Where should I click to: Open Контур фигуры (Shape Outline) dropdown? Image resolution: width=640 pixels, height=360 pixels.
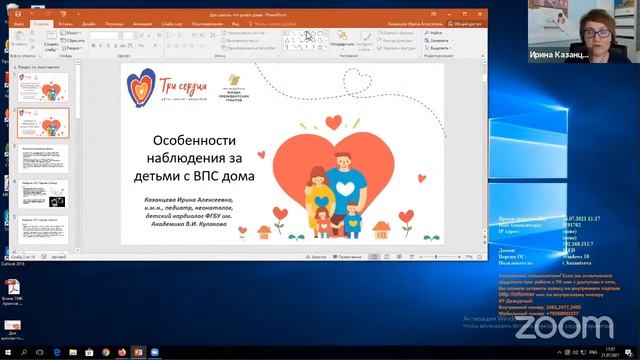[x=396, y=40]
